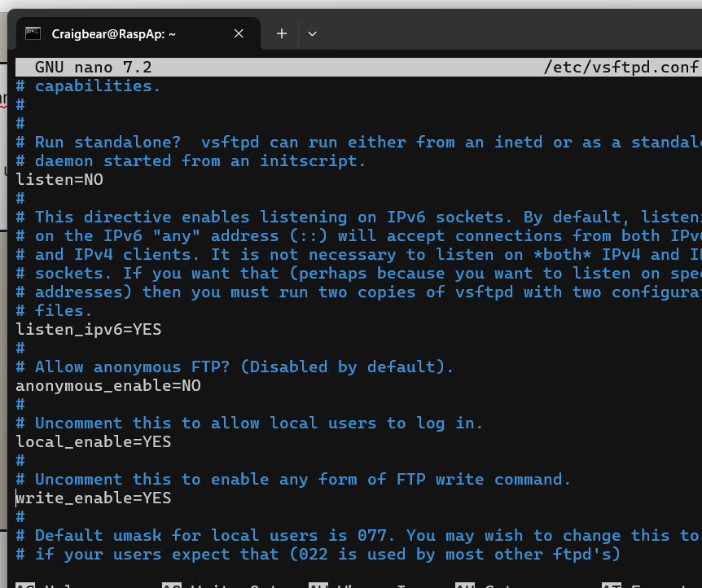Place cursor on anonymous_enable=NO line
Image resolution: width=702 pixels, height=588 pixels.
108,385
